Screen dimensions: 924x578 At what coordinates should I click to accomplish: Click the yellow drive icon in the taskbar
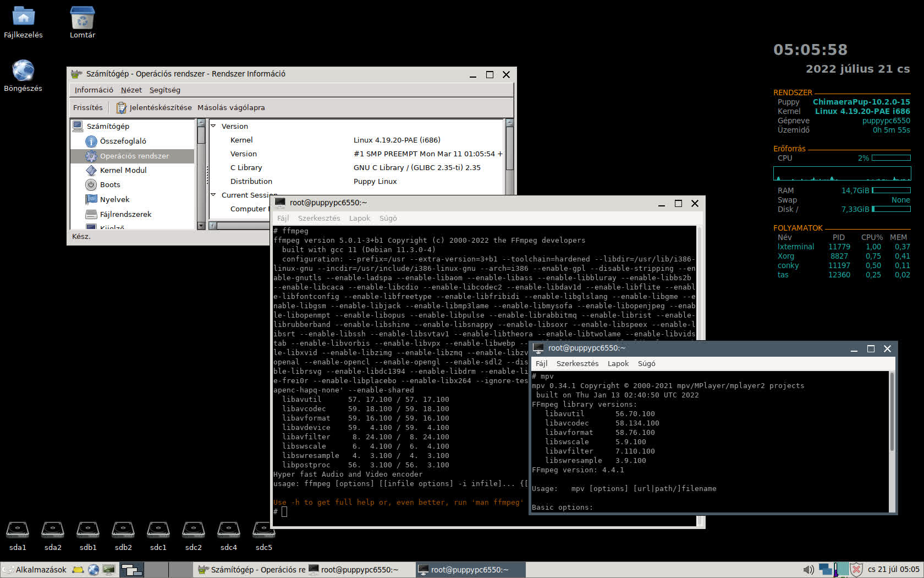pyautogui.click(x=78, y=570)
